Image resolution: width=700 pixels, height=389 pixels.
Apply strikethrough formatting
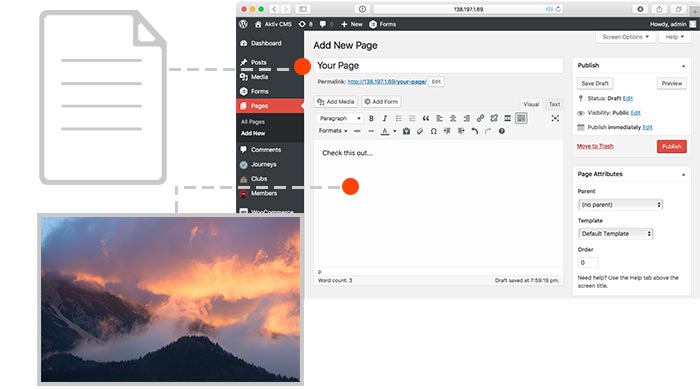[357, 131]
